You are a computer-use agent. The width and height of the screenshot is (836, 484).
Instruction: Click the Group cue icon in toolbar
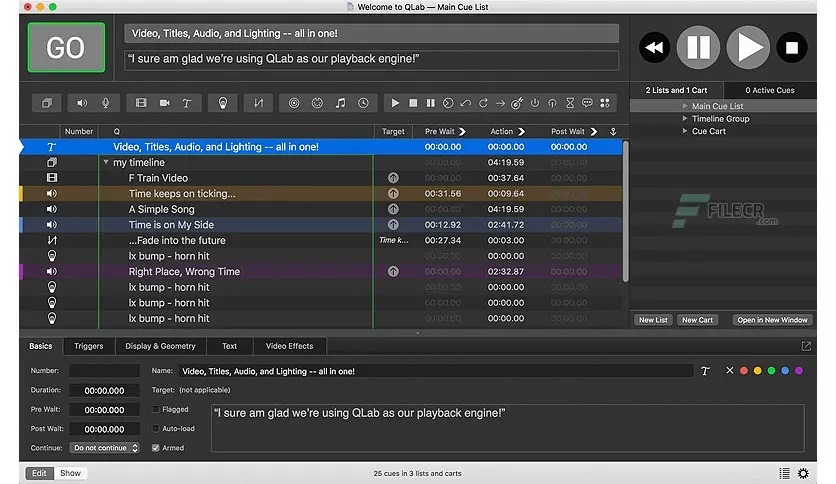pyautogui.click(x=47, y=103)
